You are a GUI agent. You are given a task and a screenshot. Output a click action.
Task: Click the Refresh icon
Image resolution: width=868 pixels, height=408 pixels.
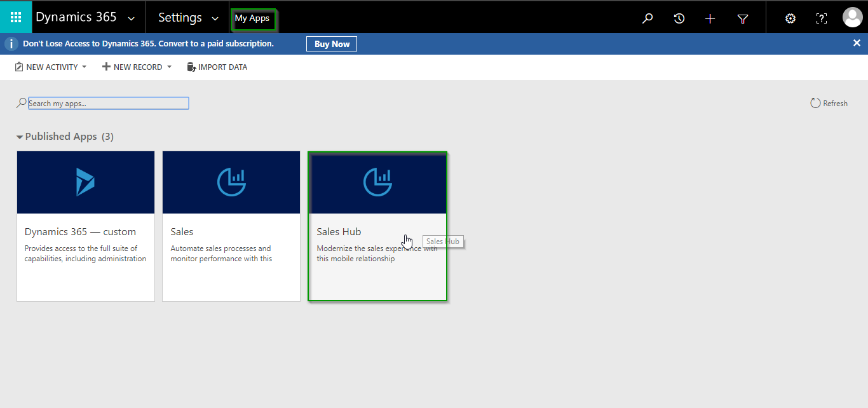(x=815, y=103)
